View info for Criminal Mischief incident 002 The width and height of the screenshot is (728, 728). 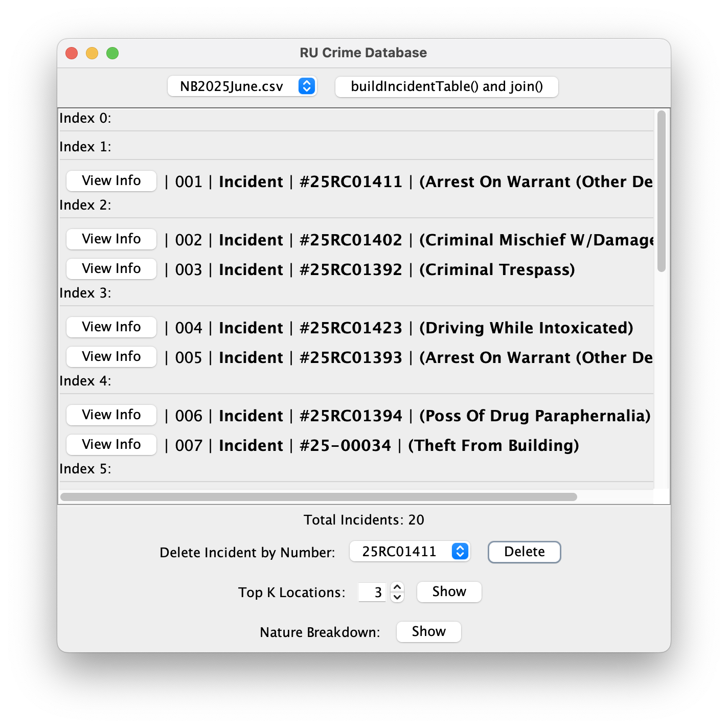coord(111,239)
